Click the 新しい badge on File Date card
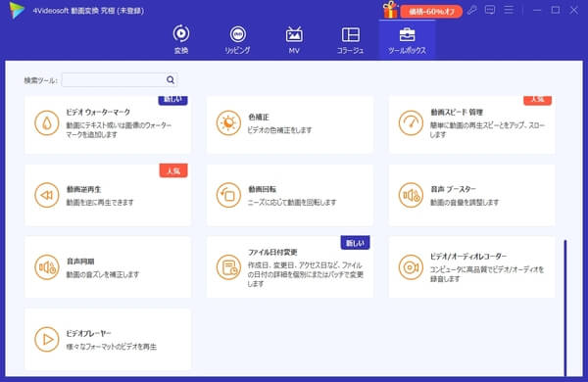 [x=355, y=243]
